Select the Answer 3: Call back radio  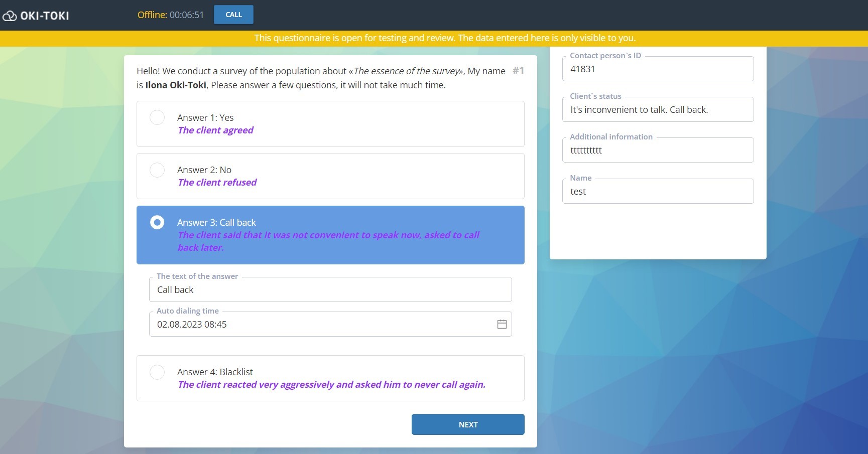coord(157,222)
